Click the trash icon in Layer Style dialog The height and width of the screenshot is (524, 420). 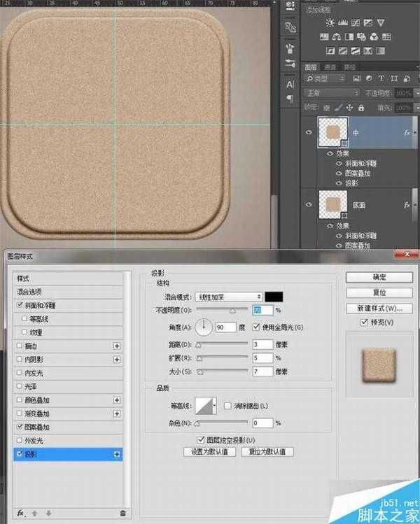(x=122, y=513)
